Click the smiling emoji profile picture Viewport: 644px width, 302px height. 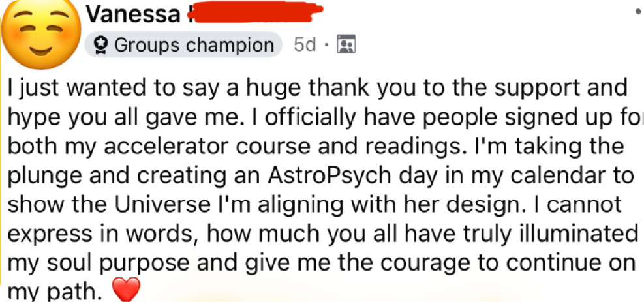38,39
